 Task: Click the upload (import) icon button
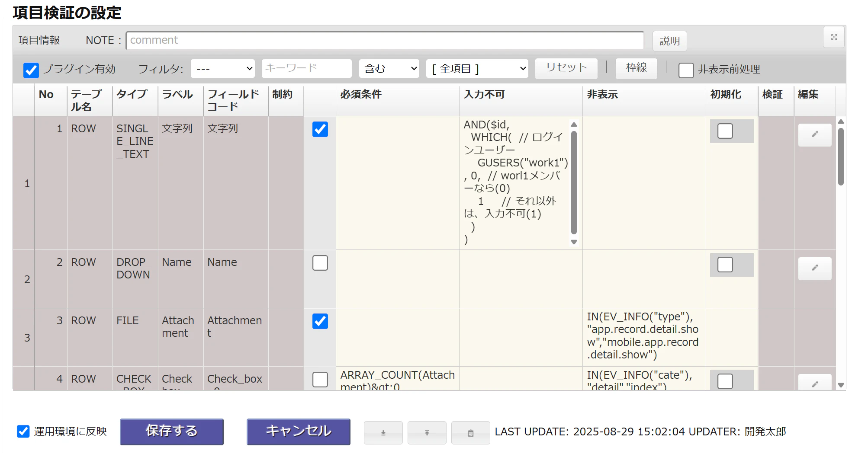[x=427, y=433]
